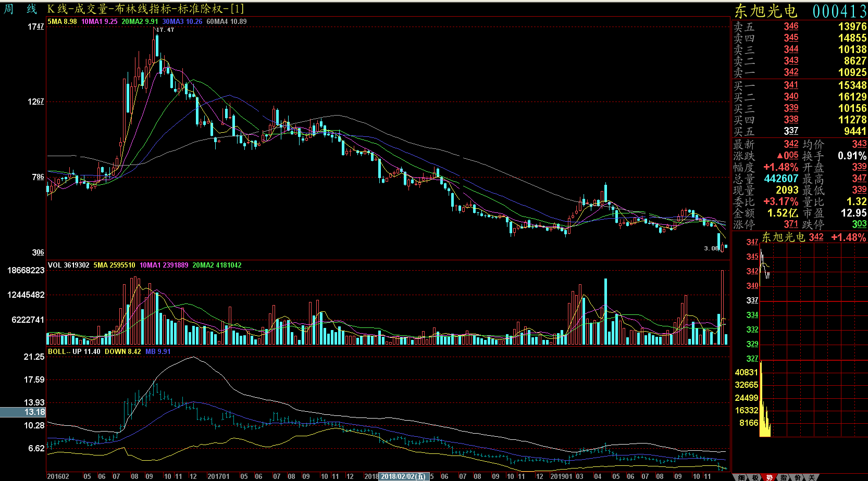
Task: Click 均价 value 343
Action: coord(859,144)
